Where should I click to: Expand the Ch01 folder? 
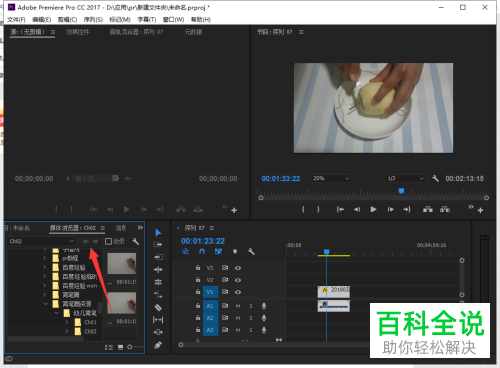[x=67, y=322]
